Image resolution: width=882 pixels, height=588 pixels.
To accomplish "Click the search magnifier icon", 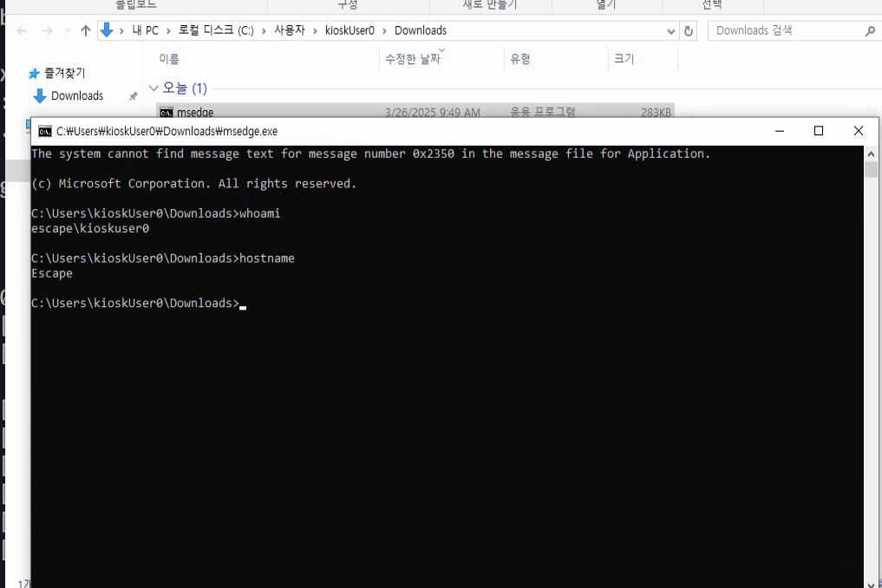I will coord(870,31).
